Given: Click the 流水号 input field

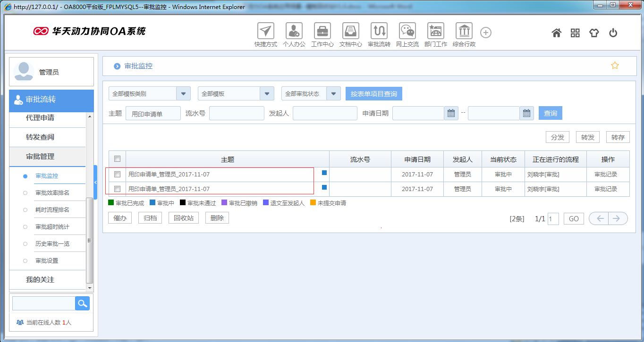Looking at the screenshot, I should pos(237,113).
